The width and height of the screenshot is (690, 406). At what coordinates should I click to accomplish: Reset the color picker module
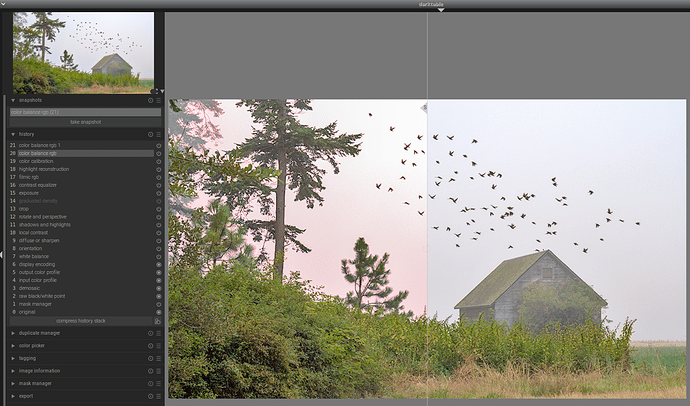click(150, 346)
